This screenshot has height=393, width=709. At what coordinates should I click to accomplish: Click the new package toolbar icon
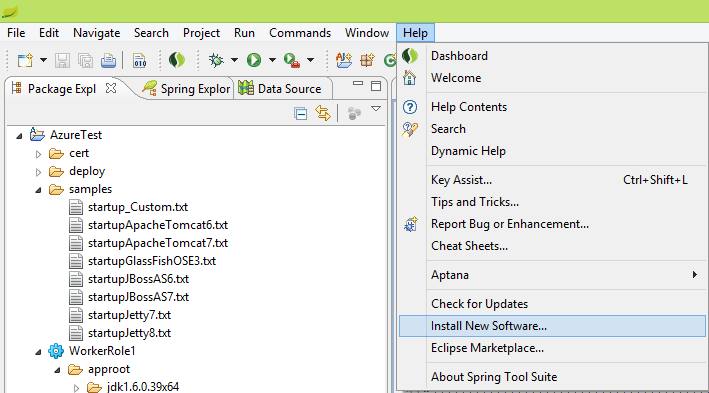[x=368, y=60]
